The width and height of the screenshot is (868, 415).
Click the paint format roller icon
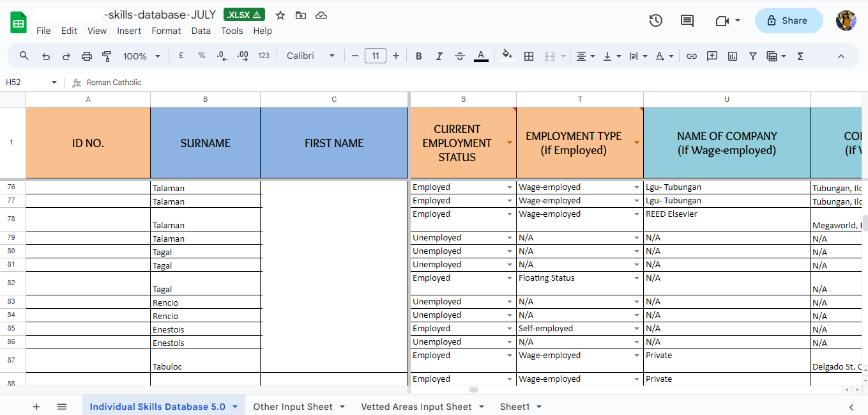tap(107, 56)
